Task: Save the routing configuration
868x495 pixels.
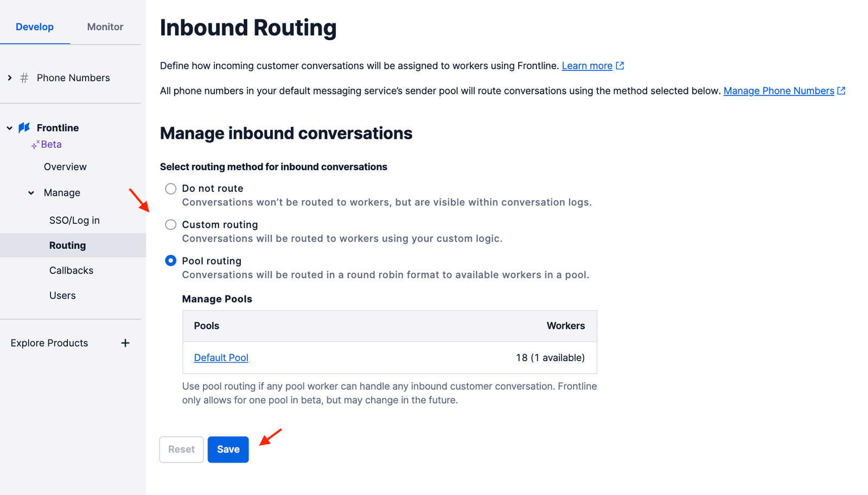Action: click(x=228, y=449)
